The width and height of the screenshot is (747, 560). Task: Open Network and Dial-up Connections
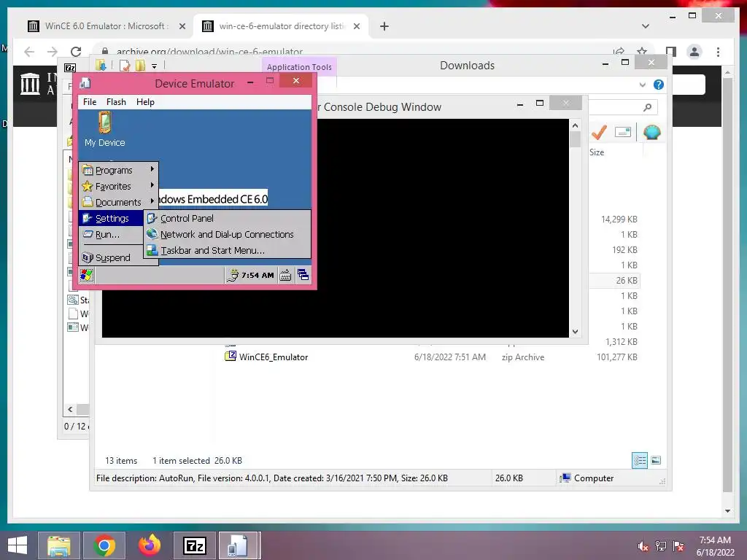click(x=228, y=234)
